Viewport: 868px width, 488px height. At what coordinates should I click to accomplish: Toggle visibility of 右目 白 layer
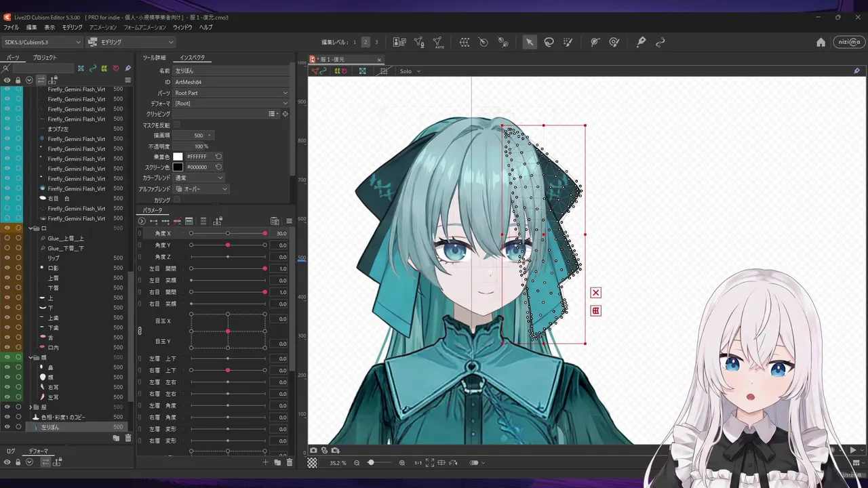point(7,199)
